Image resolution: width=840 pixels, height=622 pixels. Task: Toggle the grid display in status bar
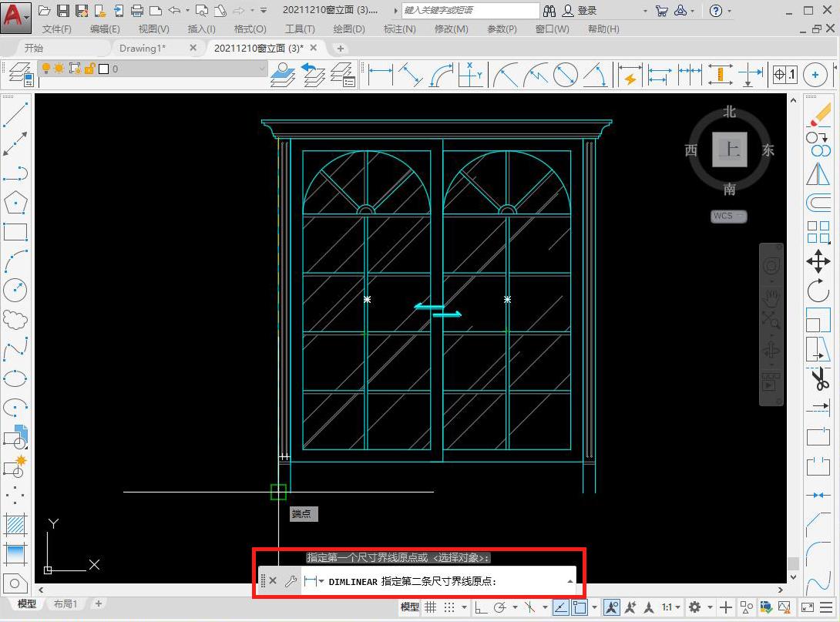[x=431, y=607]
